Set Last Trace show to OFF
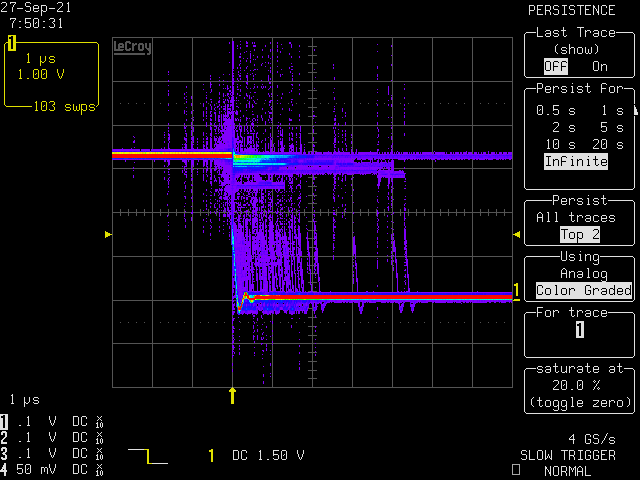The width and height of the screenshot is (640, 480). click(554, 66)
